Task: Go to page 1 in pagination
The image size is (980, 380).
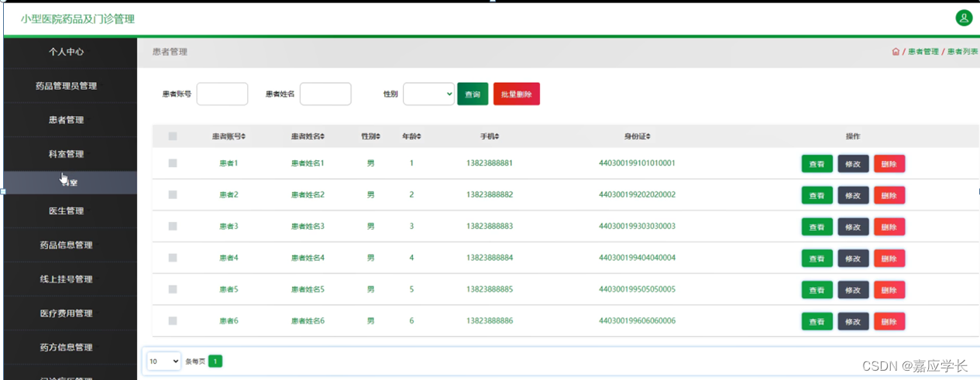Action: (x=215, y=361)
